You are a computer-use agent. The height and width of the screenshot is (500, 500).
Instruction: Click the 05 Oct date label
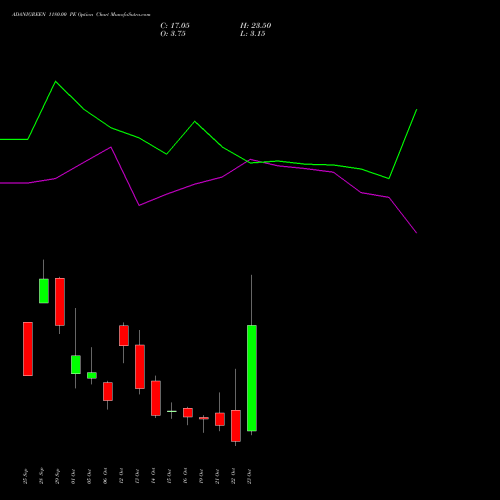[89, 476]
